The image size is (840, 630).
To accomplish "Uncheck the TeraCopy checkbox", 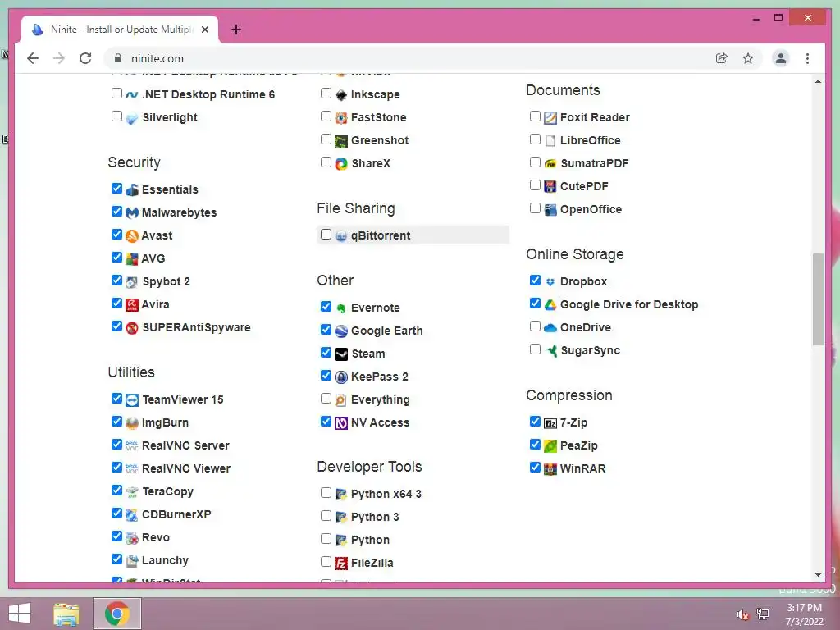I will click(x=116, y=491).
